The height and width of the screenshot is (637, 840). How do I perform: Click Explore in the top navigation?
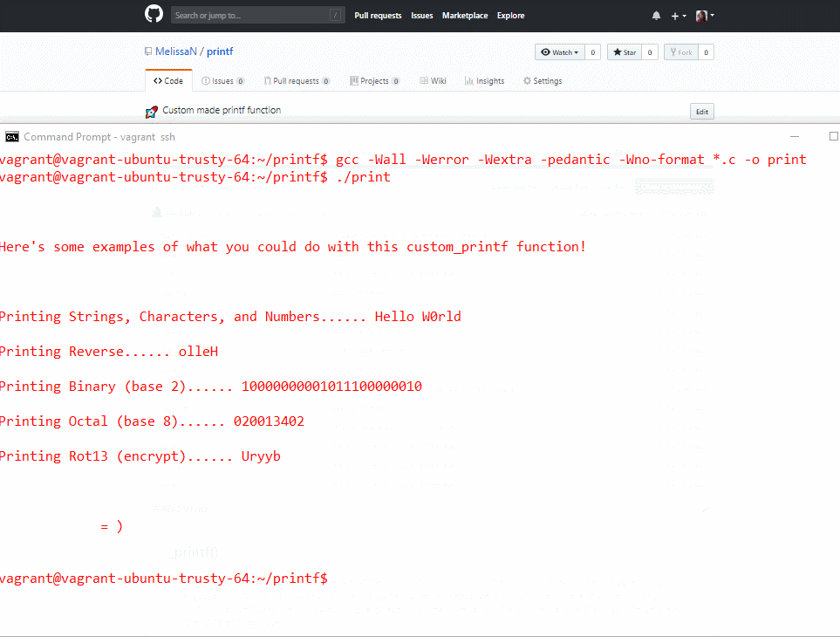coord(511,16)
